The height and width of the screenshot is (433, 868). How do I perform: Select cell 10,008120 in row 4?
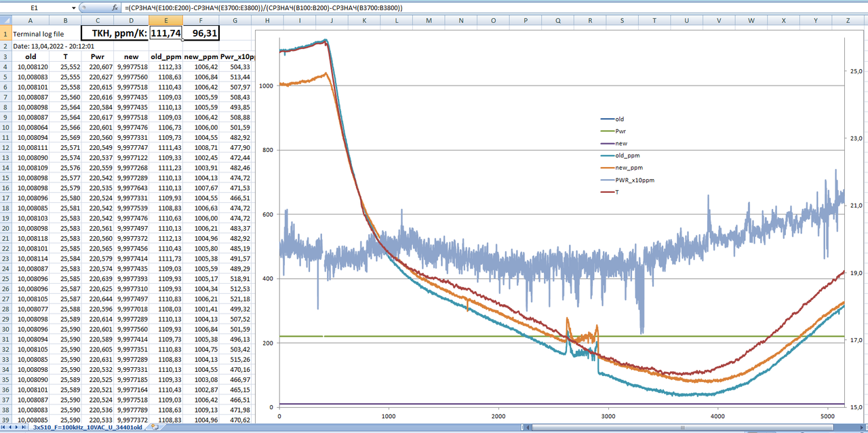click(31, 67)
